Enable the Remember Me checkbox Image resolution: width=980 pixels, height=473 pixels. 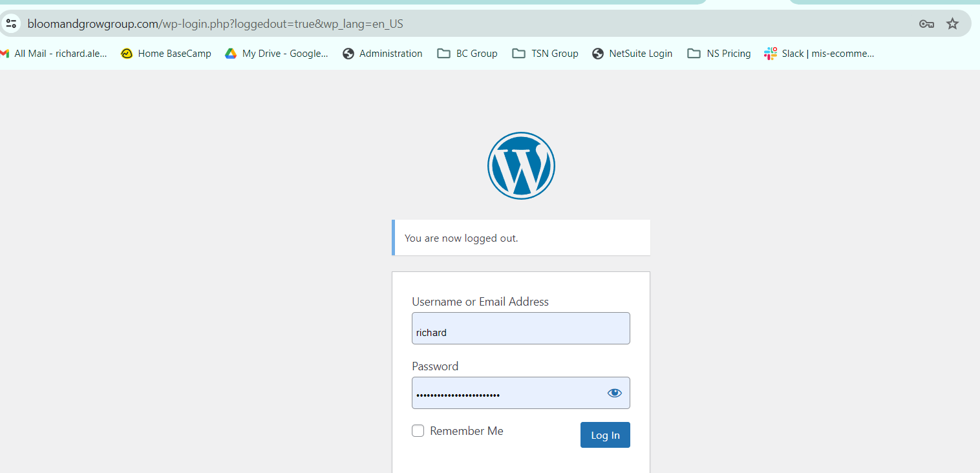pyautogui.click(x=418, y=431)
